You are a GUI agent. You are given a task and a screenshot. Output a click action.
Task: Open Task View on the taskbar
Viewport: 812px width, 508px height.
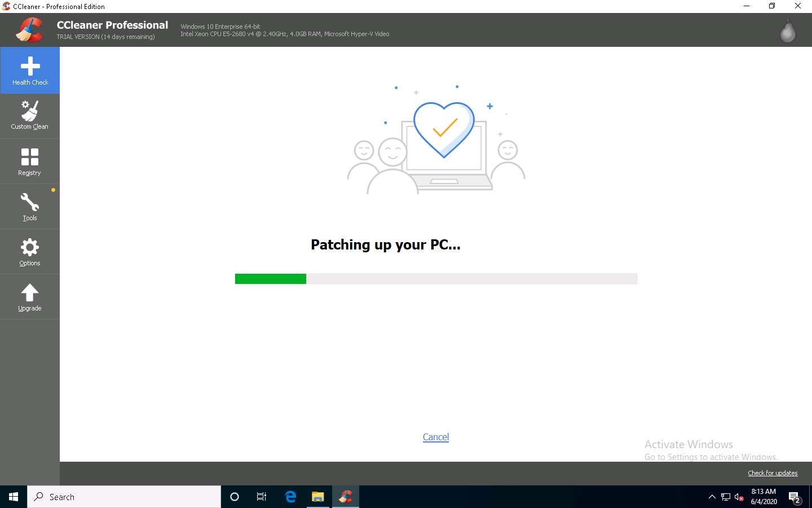click(x=262, y=497)
